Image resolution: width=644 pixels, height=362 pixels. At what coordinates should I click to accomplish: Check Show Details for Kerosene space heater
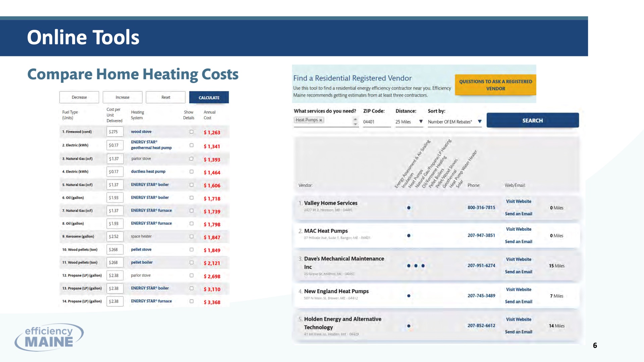click(192, 236)
